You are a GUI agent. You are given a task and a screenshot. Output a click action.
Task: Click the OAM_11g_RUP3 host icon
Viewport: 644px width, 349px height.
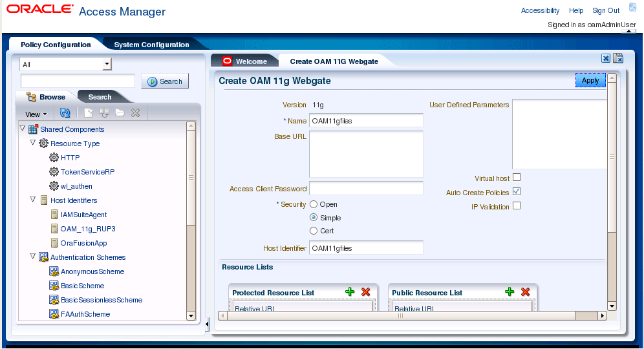pos(54,229)
